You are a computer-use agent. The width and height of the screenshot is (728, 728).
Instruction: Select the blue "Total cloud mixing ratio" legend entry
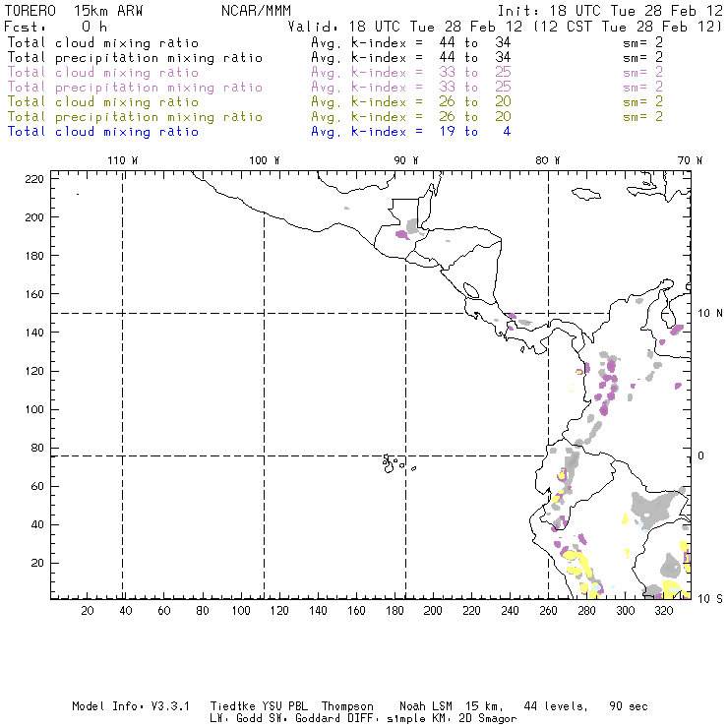click(x=103, y=132)
